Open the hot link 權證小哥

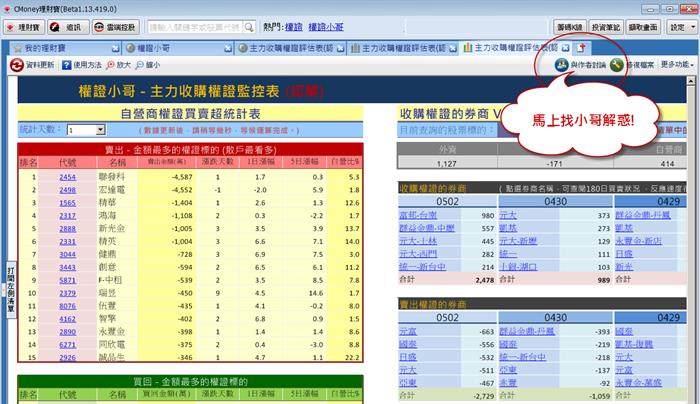point(326,27)
